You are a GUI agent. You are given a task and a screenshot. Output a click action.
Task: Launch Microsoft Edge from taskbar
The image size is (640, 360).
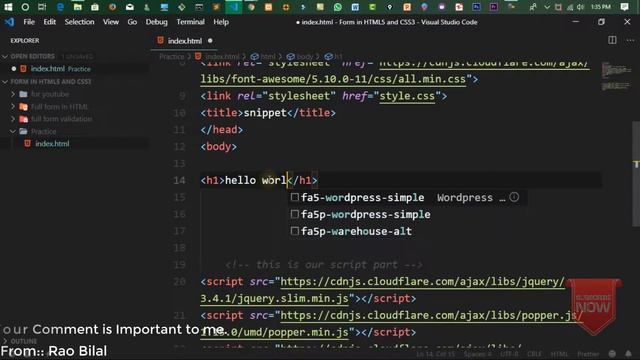(x=60, y=7)
